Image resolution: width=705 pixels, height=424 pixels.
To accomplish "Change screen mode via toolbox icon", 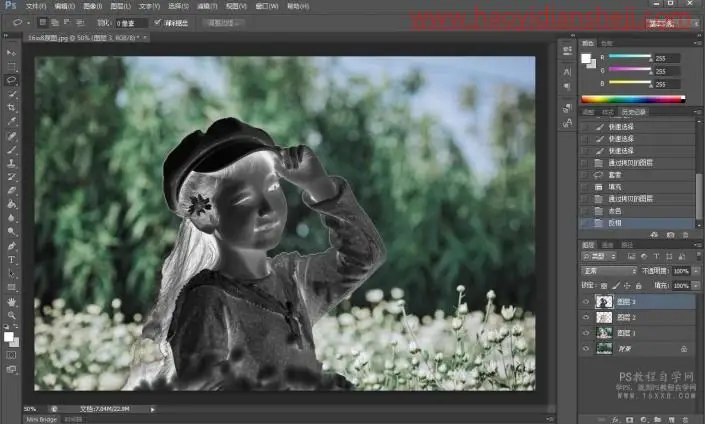I will [11, 369].
